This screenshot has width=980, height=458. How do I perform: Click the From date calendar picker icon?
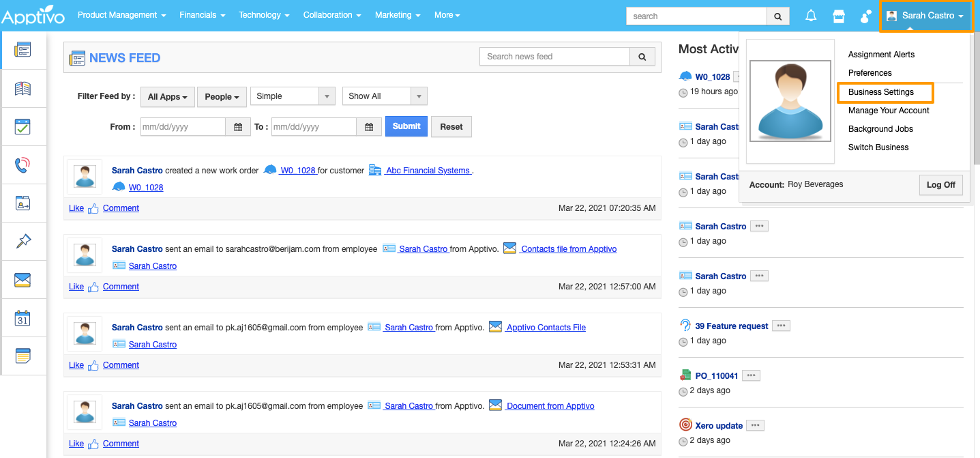pos(238,127)
